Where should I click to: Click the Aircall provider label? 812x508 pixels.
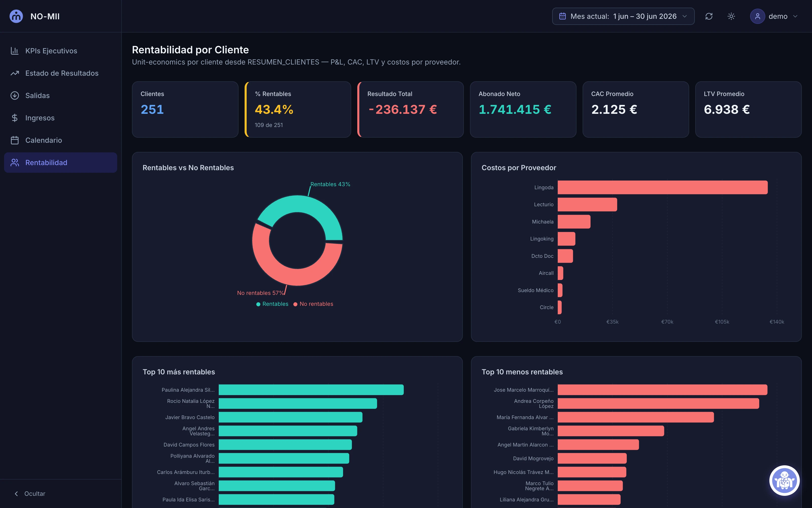tap(546, 273)
